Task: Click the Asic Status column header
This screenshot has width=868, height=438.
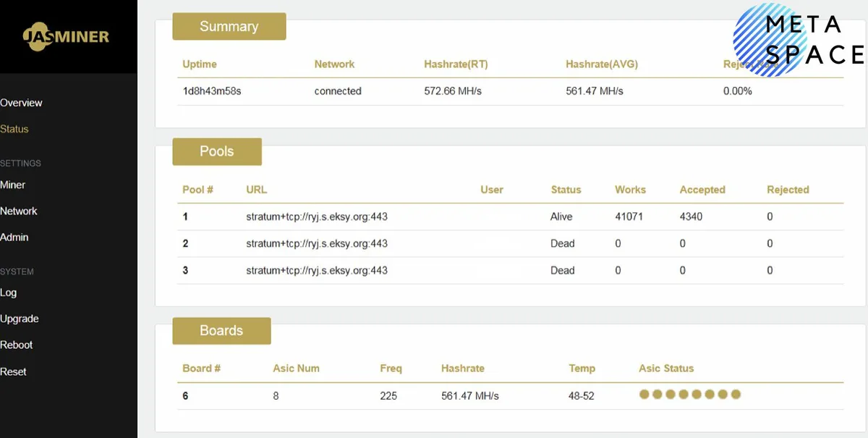Action: point(666,368)
